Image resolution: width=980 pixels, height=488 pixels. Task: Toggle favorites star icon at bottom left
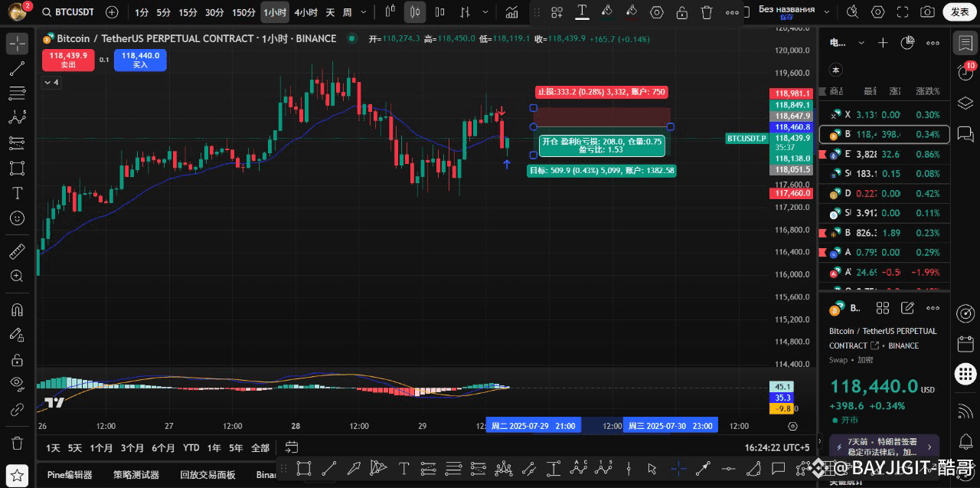(17, 475)
